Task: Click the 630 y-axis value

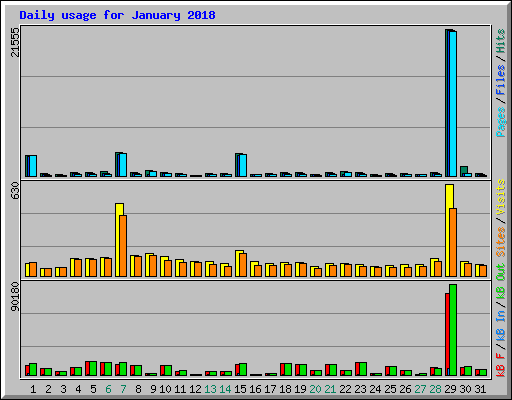Action: pos(15,191)
